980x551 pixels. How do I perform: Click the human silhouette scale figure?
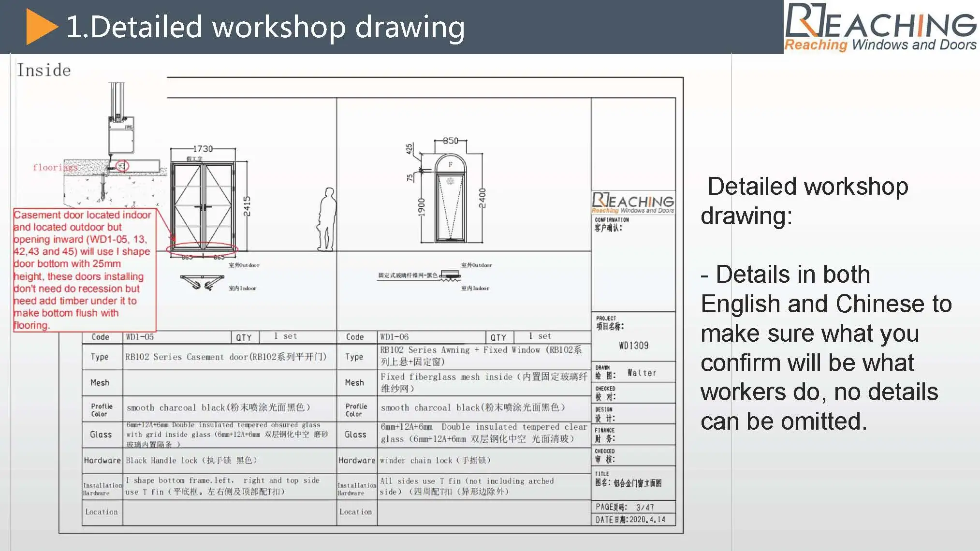(328, 218)
